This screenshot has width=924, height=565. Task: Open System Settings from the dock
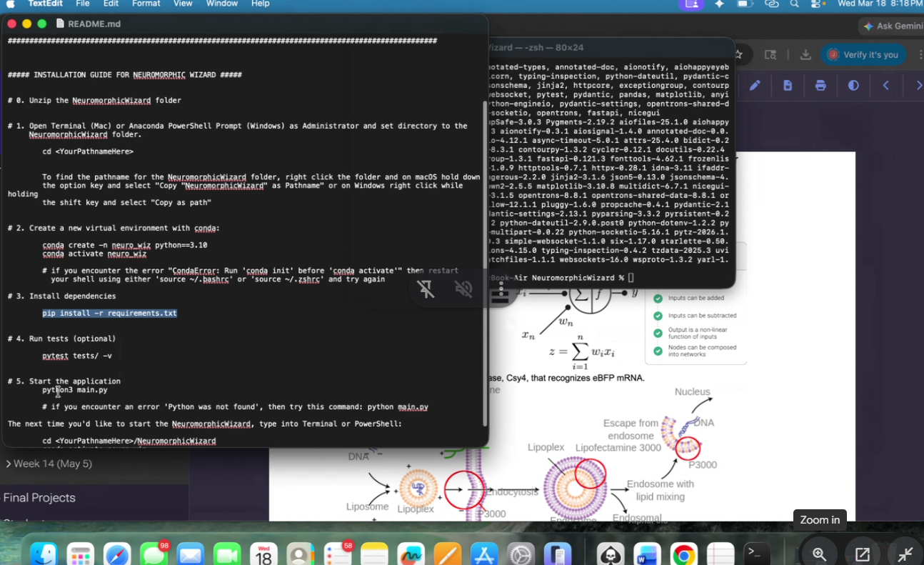(x=521, y=554)
